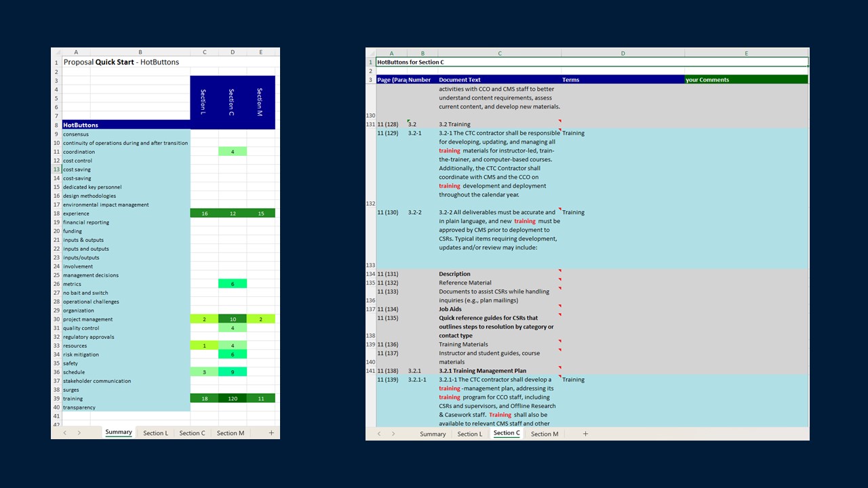This screenshot has width=868, height=488.
Task: Click value 15 in the experience row
Action: point(261,213)
